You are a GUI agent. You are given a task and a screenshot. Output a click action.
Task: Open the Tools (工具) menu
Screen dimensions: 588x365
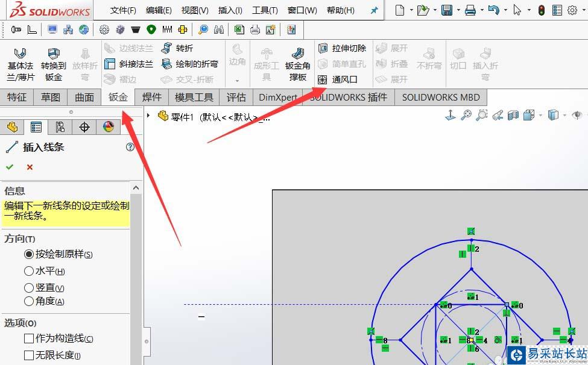click(x=265, y=10)
